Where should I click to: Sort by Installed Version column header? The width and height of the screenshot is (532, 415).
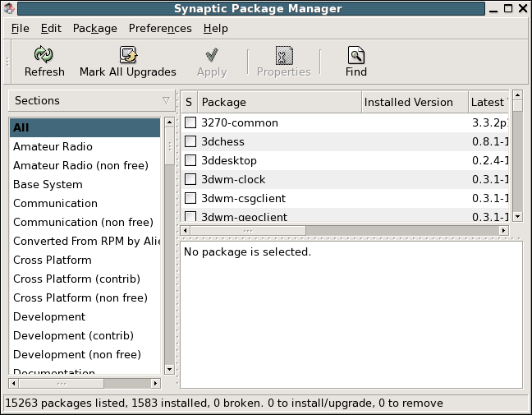coord(415,102)
